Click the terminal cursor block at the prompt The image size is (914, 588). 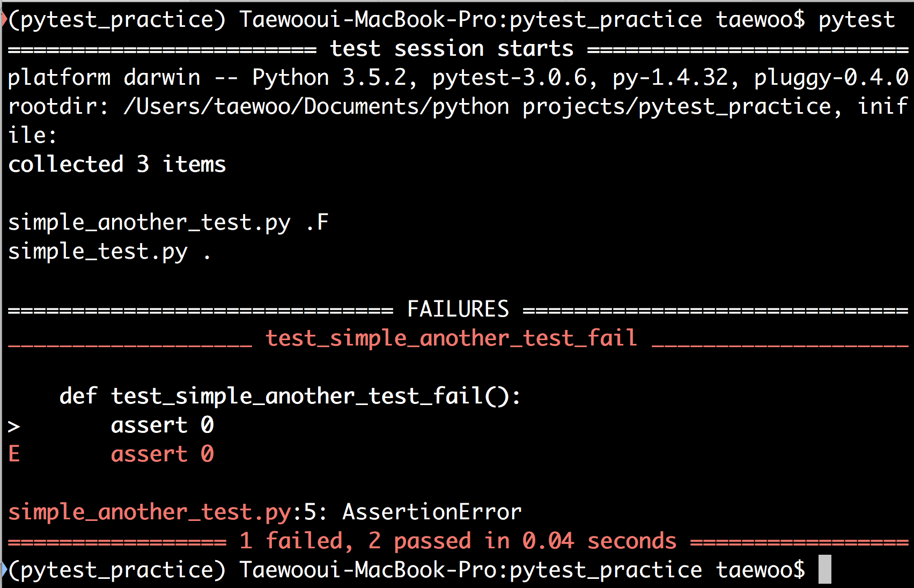coord(824,569)
